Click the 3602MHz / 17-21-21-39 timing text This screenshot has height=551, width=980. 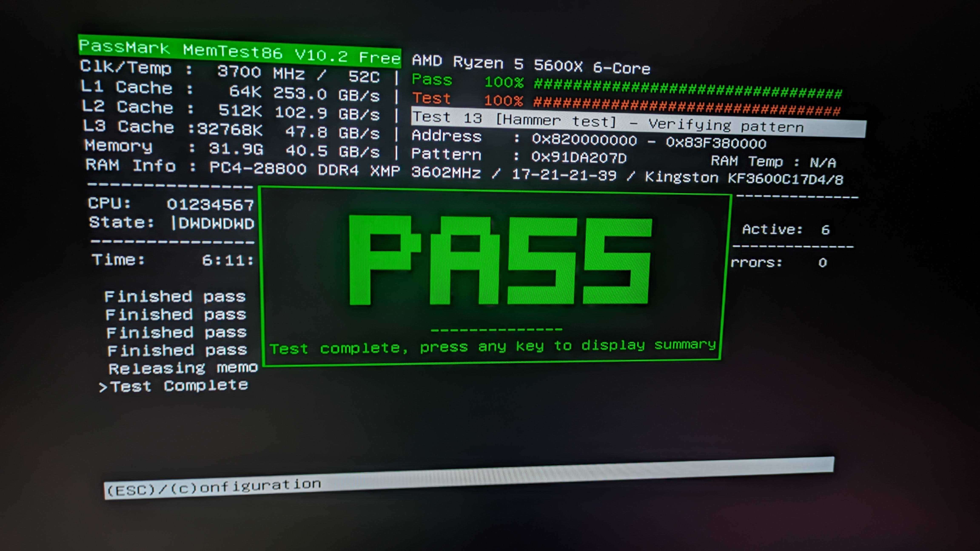pos(514,174)
